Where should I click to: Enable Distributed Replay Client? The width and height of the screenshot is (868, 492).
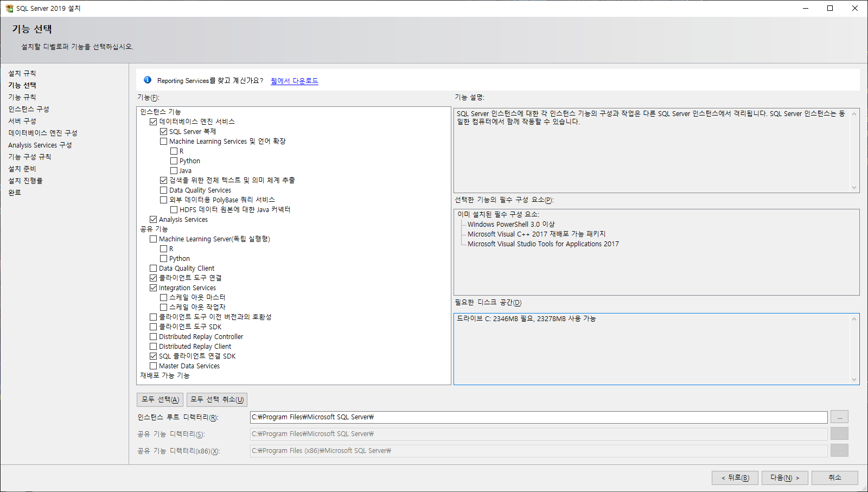point(153,346)
